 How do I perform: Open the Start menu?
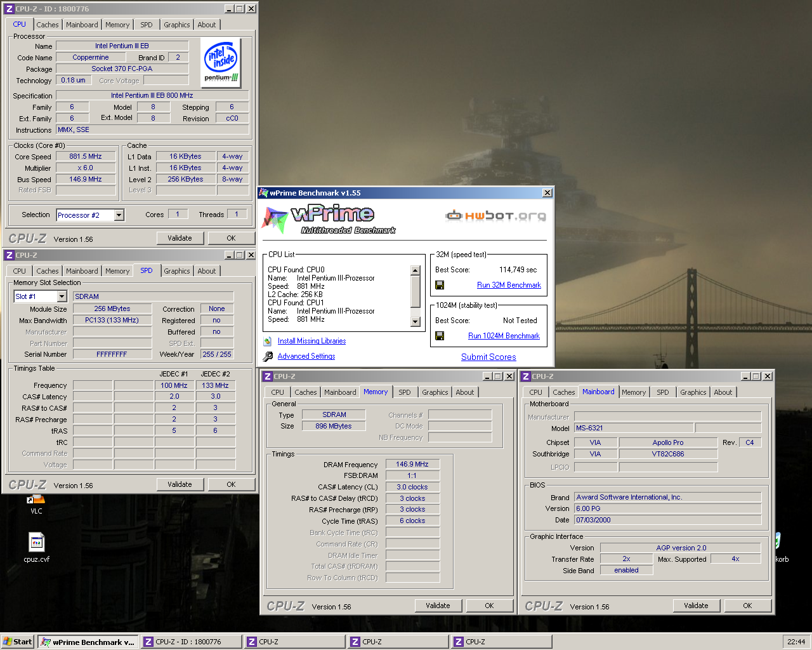[x=18, y=642]
